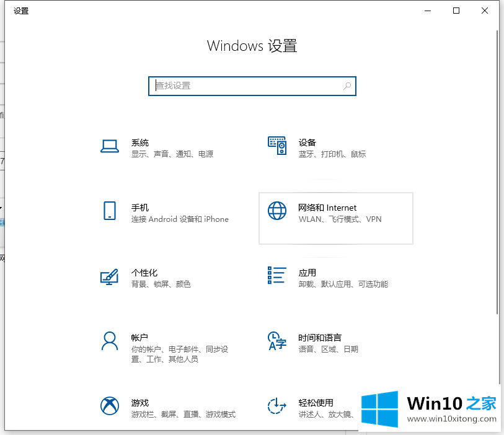504x435 pixels.
Task: Open the 帐户 settings title
Action: [139, 338]
